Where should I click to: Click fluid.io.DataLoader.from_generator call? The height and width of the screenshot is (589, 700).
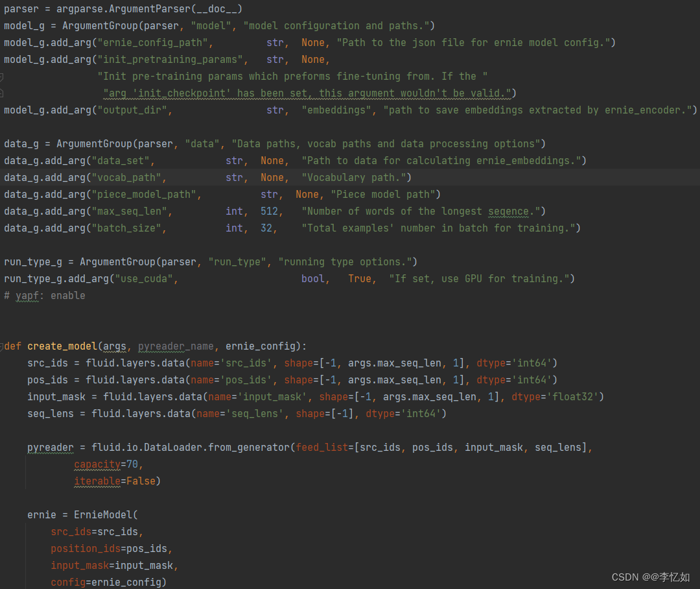191,448
